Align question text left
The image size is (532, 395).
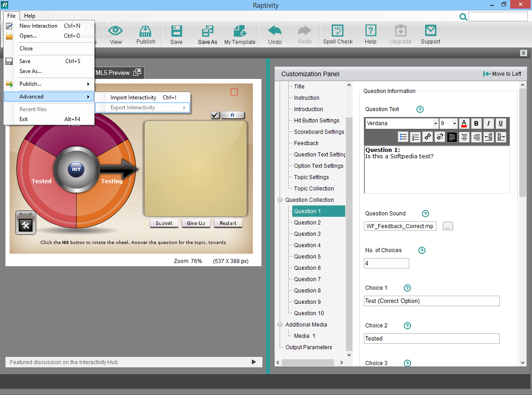coord(452,137)
